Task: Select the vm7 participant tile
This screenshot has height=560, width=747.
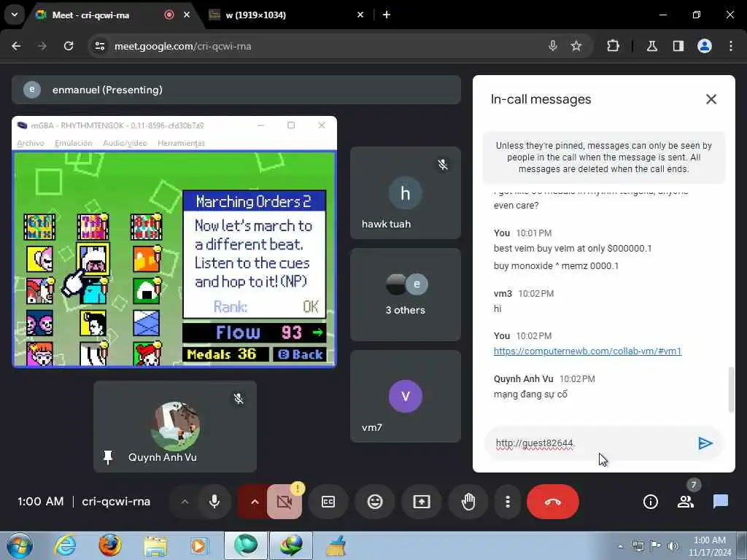Action: tap(406, 396)
